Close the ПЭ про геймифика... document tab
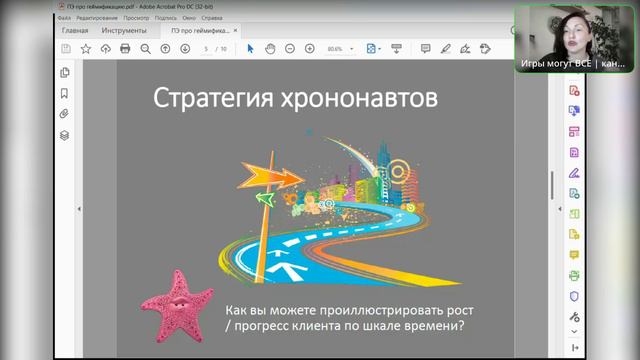 pos(236,31)
